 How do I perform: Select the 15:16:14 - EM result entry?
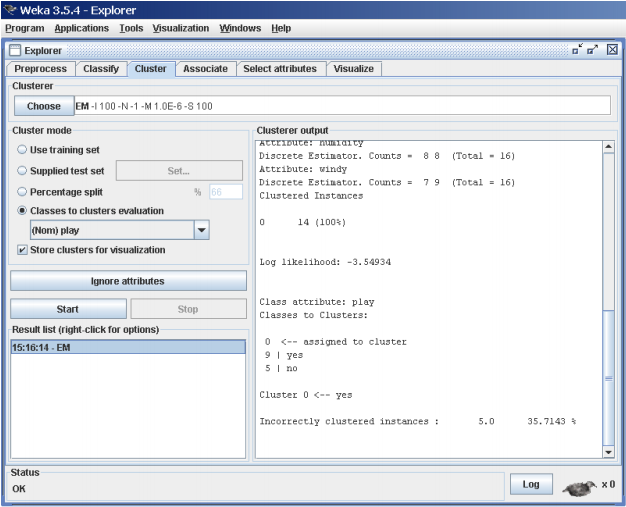tap(128, 347)
